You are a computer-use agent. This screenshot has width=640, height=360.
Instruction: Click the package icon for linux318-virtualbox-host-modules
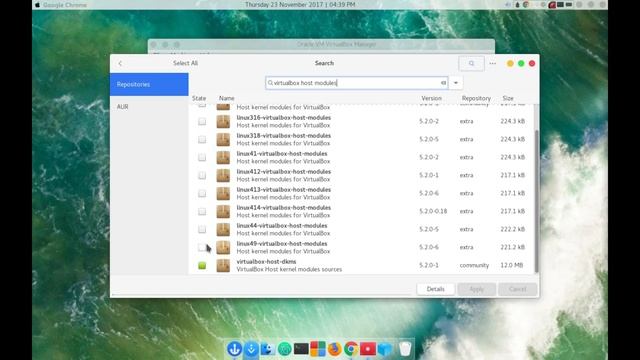pyautogui.click(x=223, y=140)
